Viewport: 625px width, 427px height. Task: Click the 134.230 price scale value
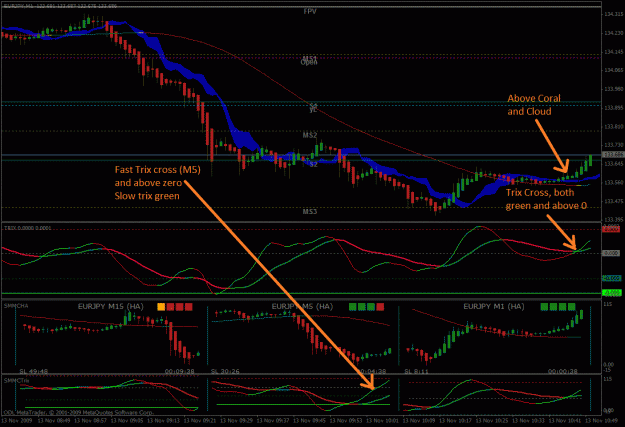pos(613,33)
